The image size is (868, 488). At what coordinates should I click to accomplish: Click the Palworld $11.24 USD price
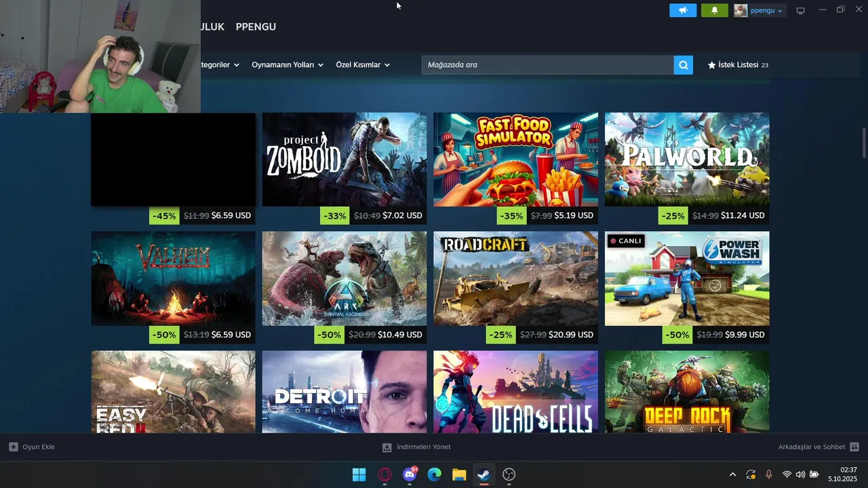[x=743, y=216]
